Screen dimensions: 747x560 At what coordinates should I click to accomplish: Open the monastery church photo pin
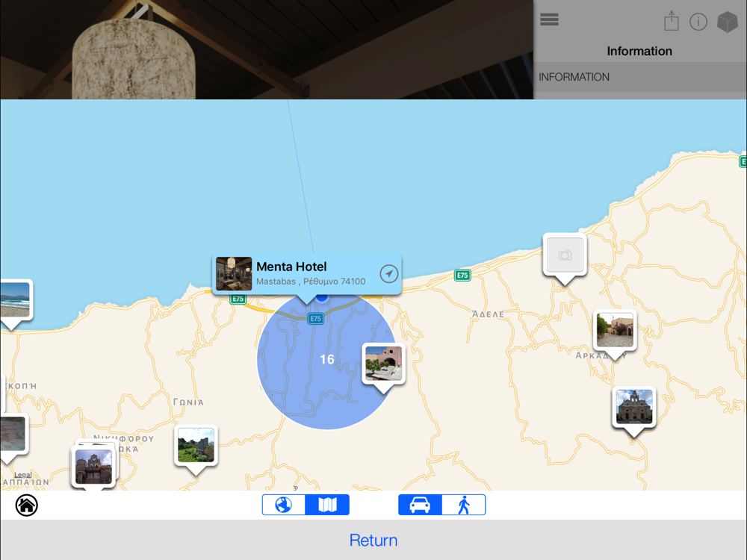634,408
